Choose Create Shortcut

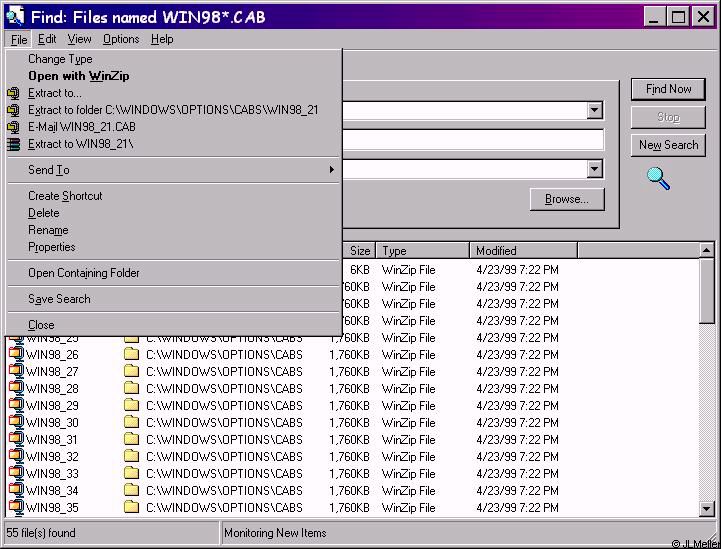point(174,196)
